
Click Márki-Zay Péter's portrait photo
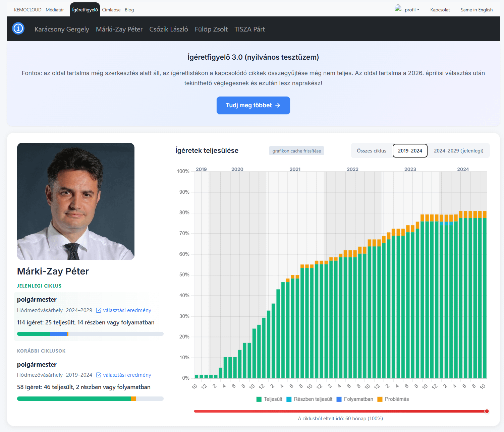pos(76,201)
